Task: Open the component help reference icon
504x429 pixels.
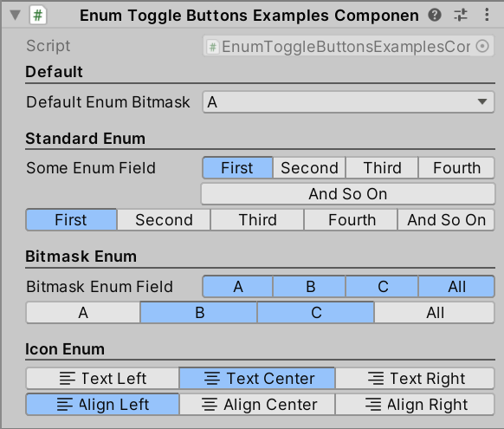Action: 435,15
